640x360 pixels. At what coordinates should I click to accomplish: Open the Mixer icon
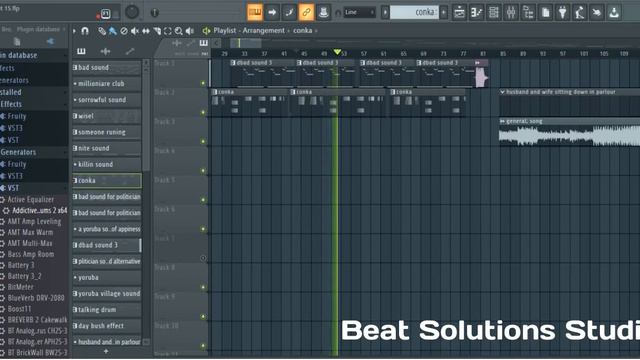coord(511,13)
